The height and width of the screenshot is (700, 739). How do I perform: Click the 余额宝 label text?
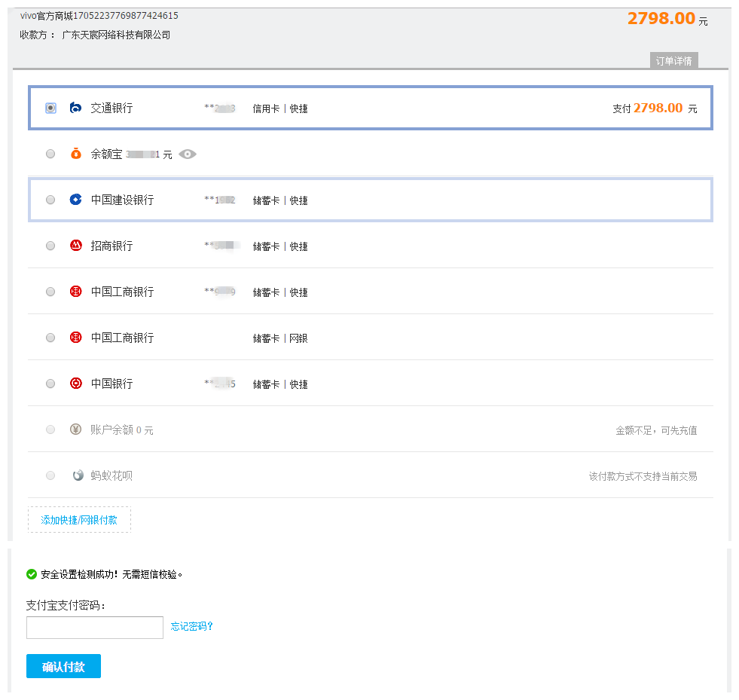tap(106, 154)
